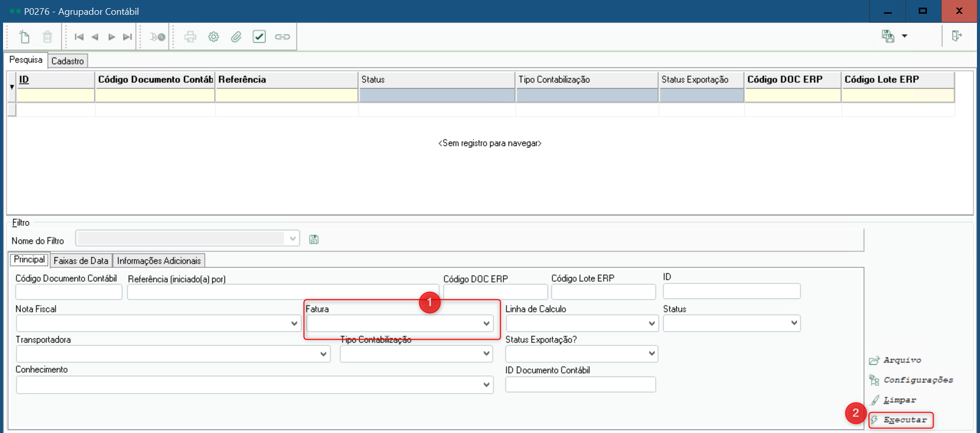This screenshot has width=980, height=433.
Task: Go to last record navigation arrow
Action: pos(128,37)
